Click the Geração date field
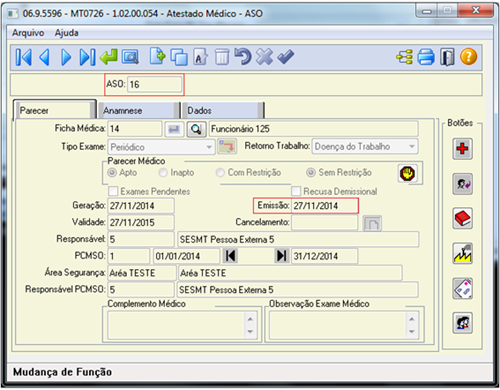The width and height of the screenshot is (500, 390). click(141, 206)
